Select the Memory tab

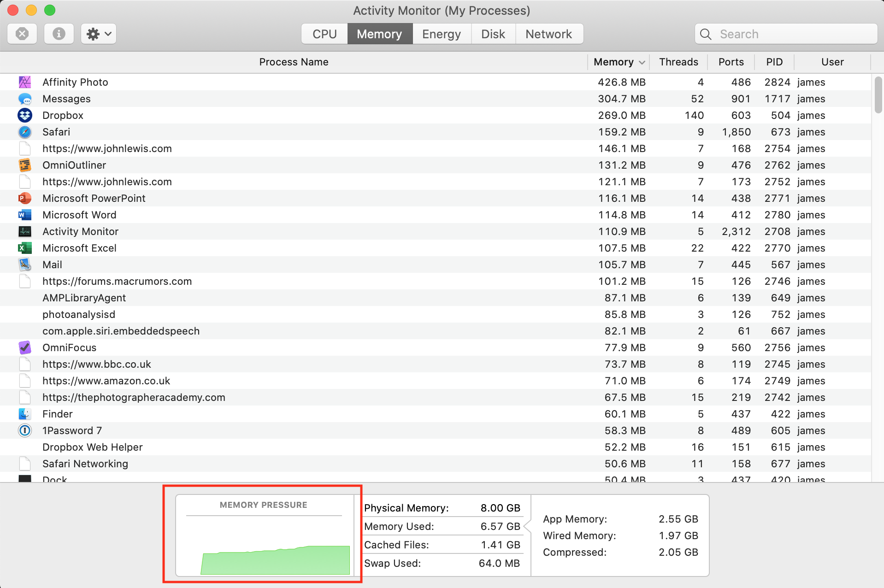click(379, 34)
